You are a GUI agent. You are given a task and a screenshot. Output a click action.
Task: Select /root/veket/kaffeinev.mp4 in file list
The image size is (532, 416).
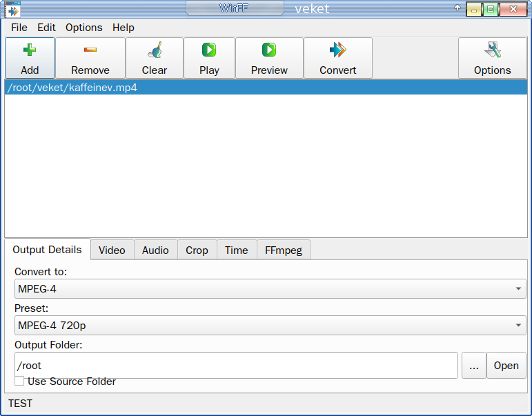tap(266, 88)
